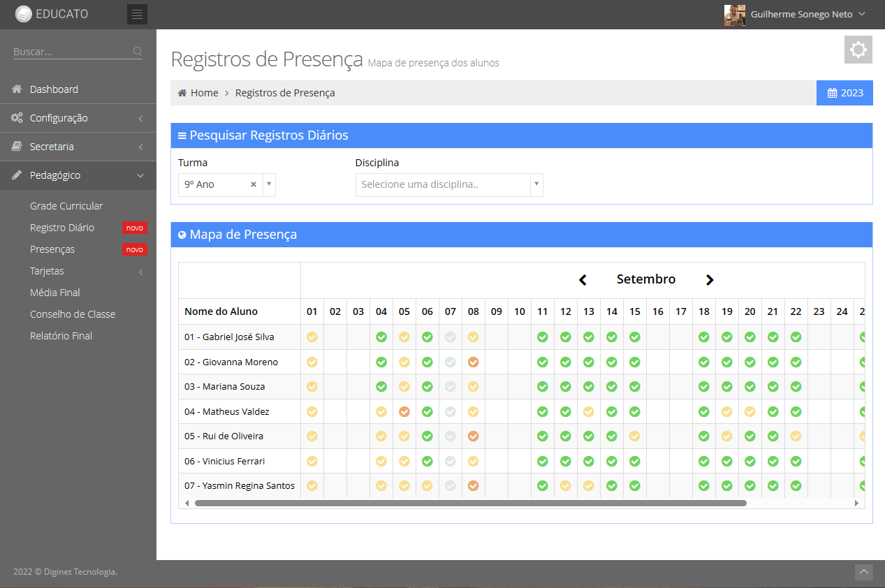The height and width of the screenshot is (588, 885).
Task: Click the EDUCATO logo icon
Action: (23, 14)
